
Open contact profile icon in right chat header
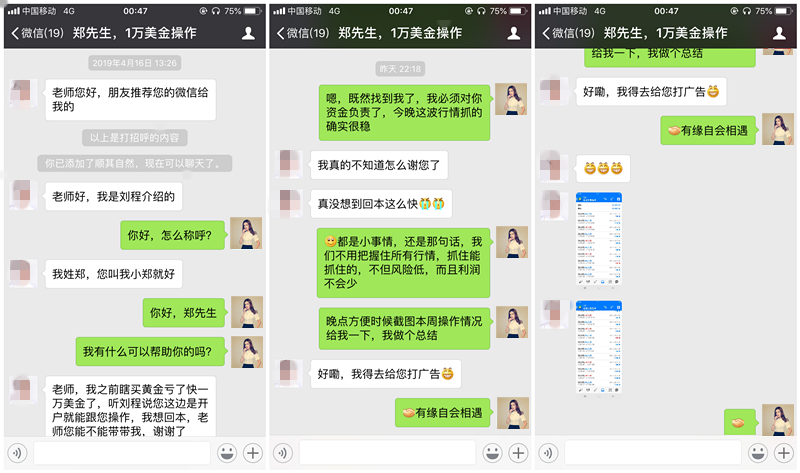pos(781,33)
